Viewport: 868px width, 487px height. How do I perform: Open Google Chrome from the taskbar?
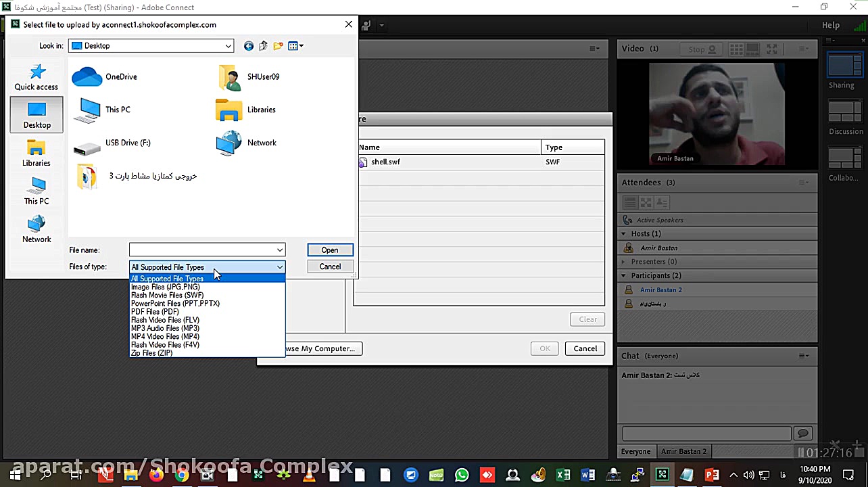pyautogui.click(x=181, y=475)
